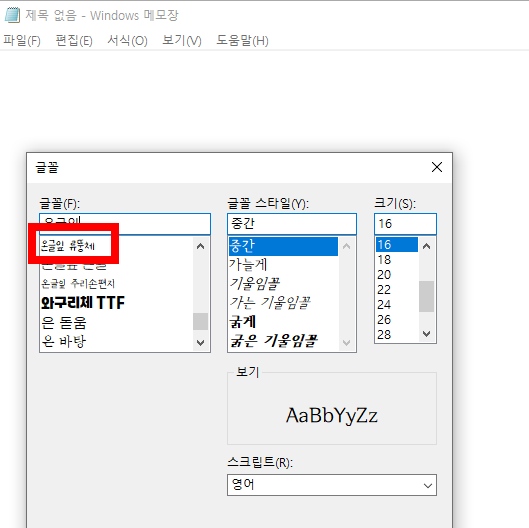Select the 온글잎 주리손편지 font
The image size is (529, 528).
pyautogui.click(x=78, y=283)
